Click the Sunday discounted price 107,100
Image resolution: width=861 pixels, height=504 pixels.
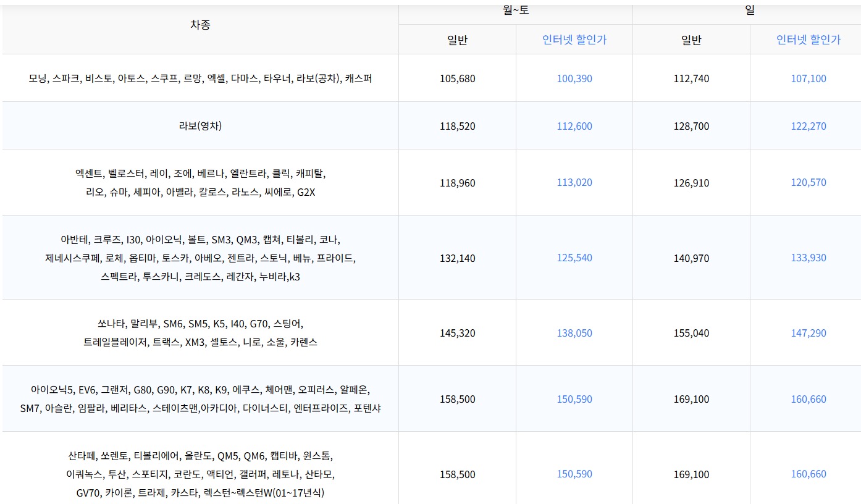[808, 78]
